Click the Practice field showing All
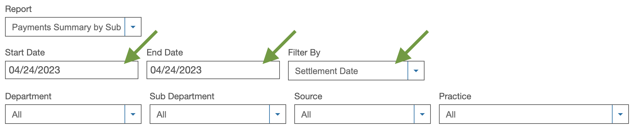 tap(526, 114)
